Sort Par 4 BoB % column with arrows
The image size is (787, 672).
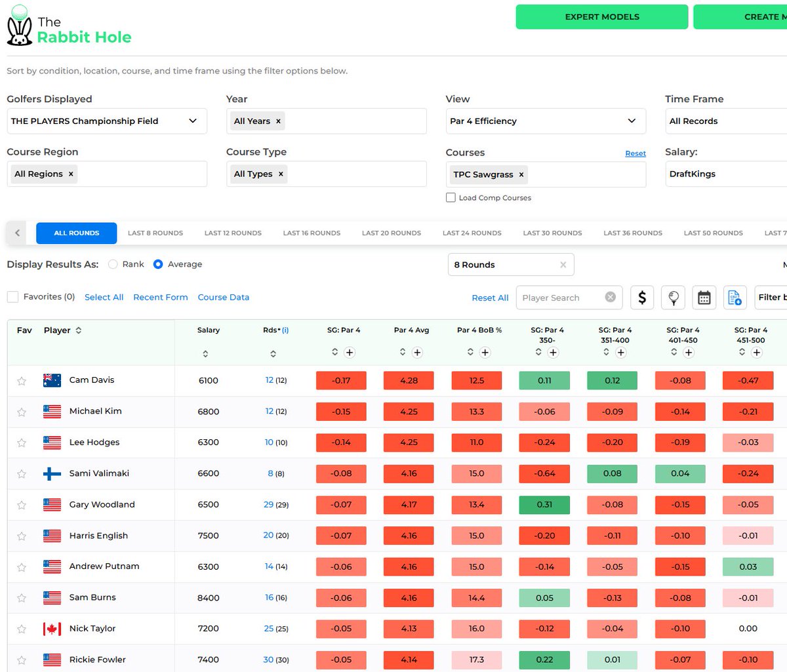coord(470,352)
